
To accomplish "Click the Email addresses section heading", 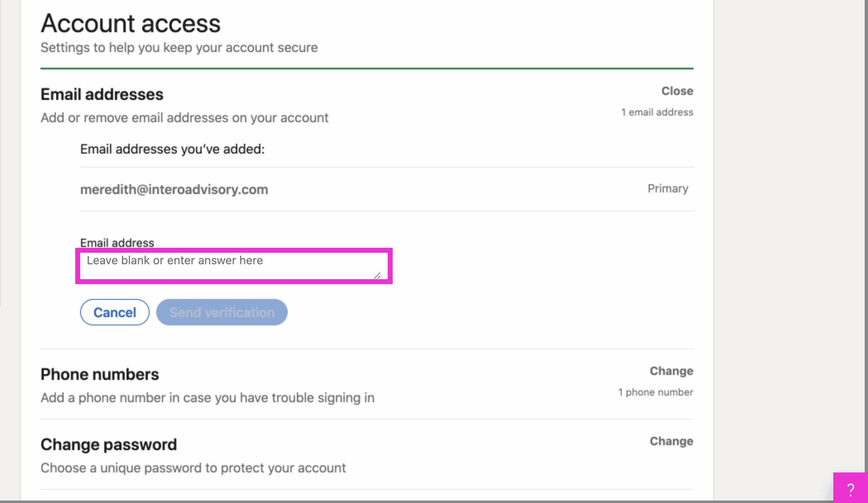I will click(x=102, y=95).
